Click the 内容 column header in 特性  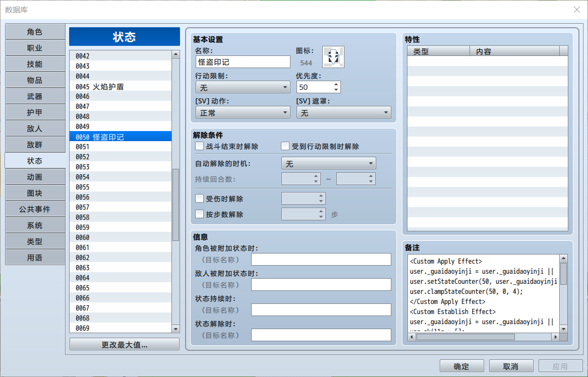point(514,51)
